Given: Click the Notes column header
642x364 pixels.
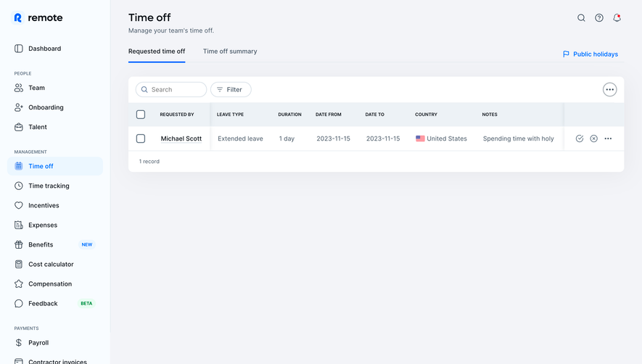Looking at the screenshot, I should coord(490,115).
